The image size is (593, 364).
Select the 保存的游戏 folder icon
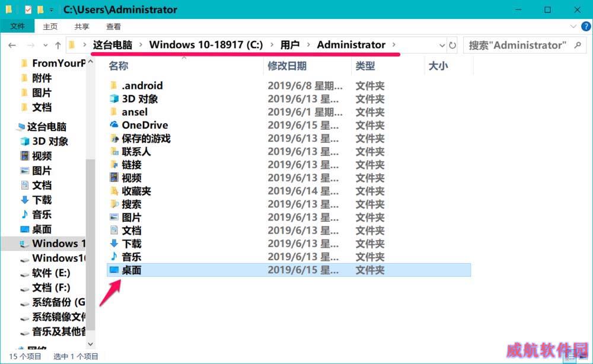pos(114,138)
